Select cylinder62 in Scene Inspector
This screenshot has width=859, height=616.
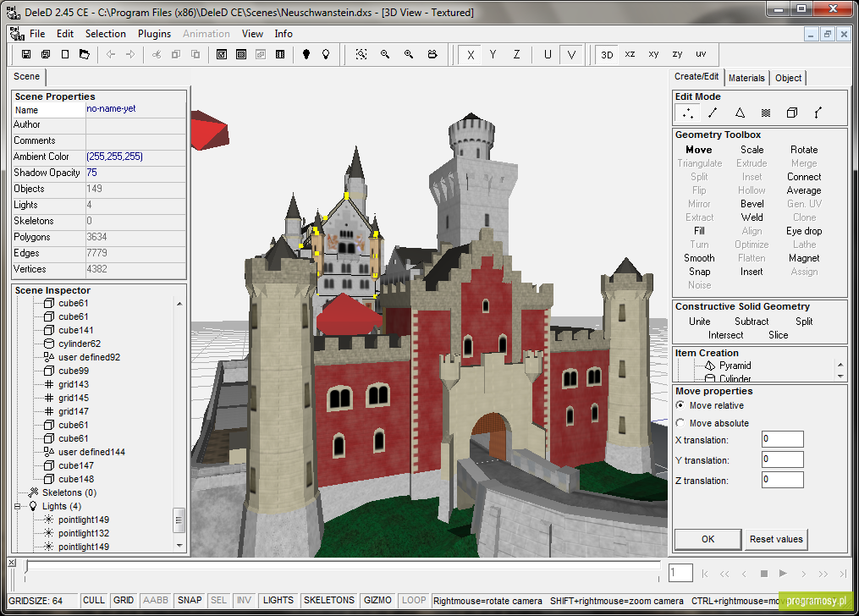pyautogui.click(x=80, y=344)
